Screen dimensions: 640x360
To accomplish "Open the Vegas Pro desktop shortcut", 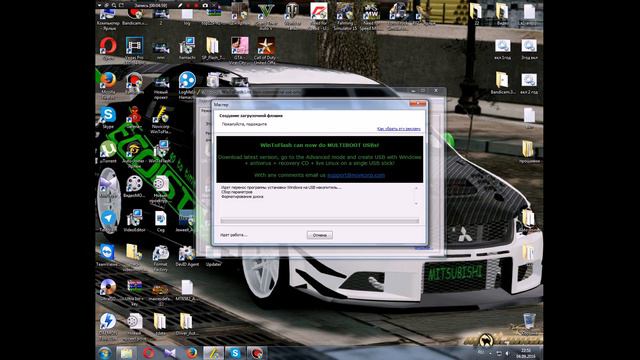I will (x=134, y=49).
